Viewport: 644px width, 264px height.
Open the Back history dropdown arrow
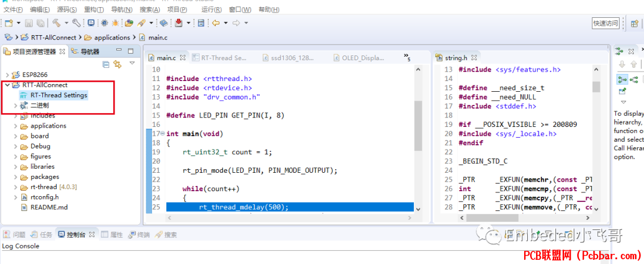(x=225, y=23)
